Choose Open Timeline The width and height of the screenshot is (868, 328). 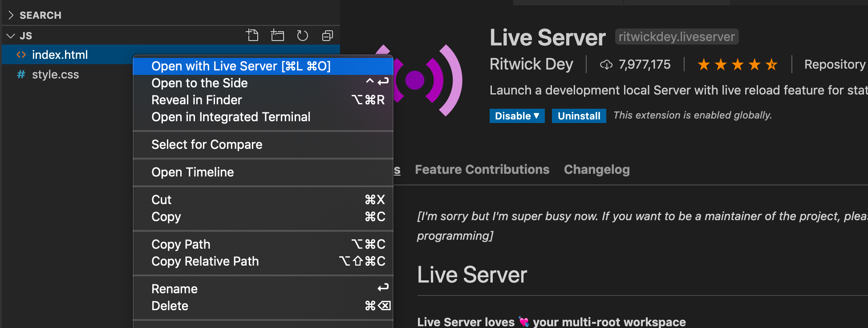coord(263,172)
